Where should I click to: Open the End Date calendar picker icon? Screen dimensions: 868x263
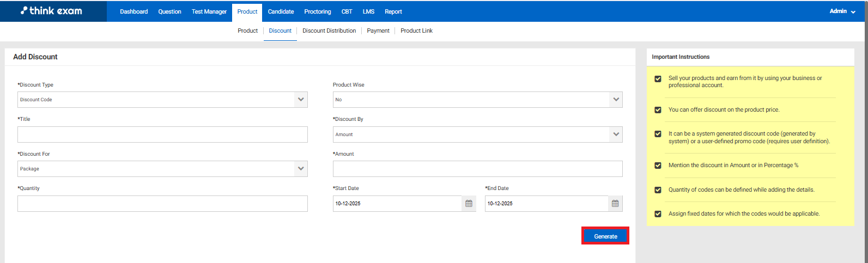coord(615,204)
